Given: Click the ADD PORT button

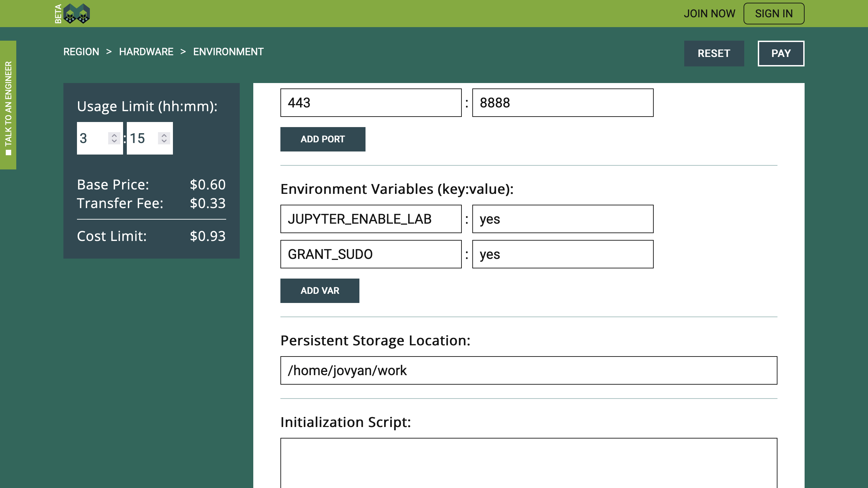Looking at the screenshot, I should click(x=323, y=139).
